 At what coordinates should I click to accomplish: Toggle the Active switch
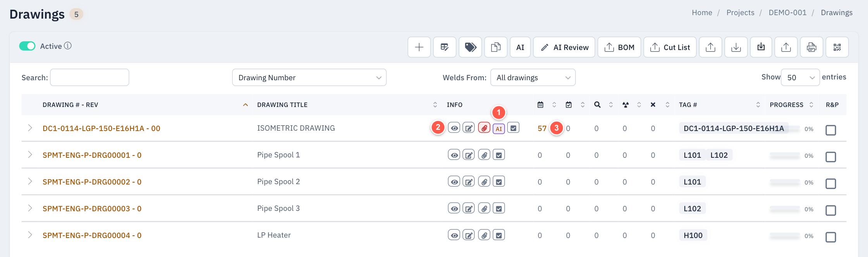(x=28, y=46)
